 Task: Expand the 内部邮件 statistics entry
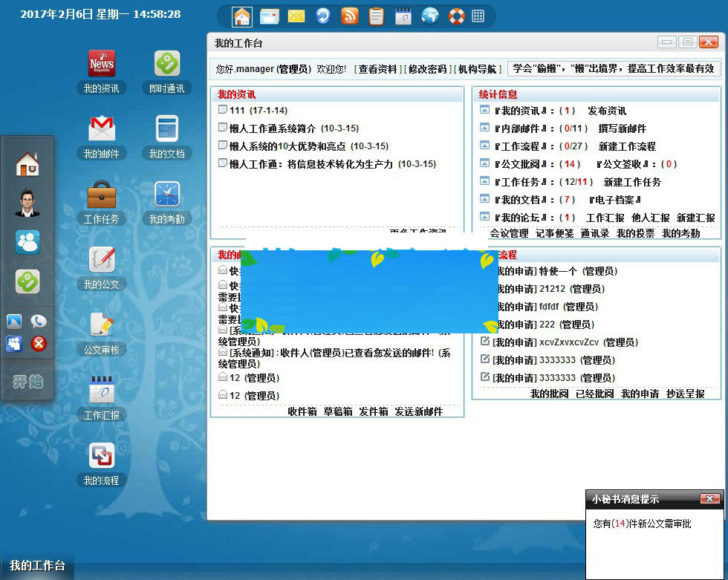point(484,128)
